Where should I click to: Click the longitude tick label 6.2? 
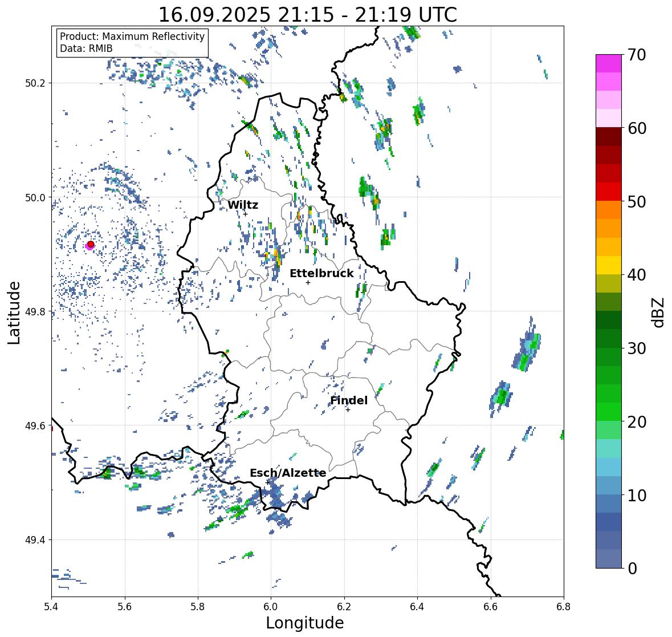point(344,606)
